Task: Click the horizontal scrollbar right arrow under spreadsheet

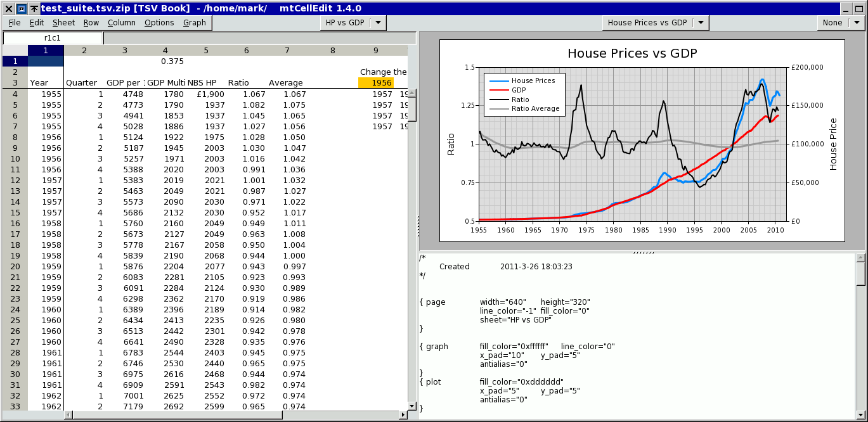Action: point(403,415)
